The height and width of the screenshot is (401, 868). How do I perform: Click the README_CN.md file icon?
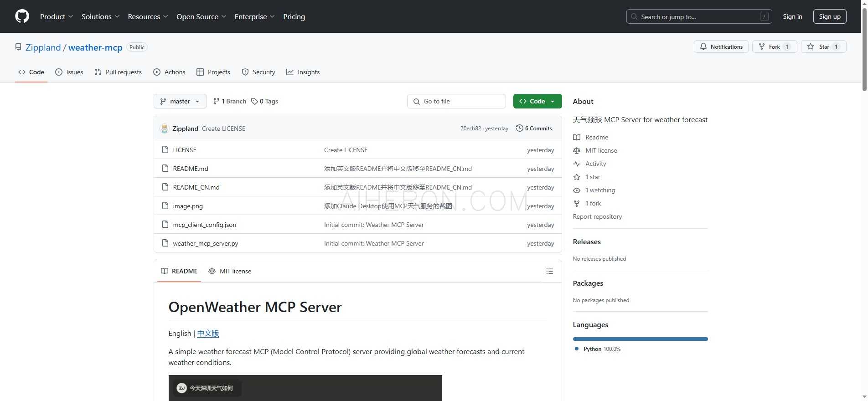coord(165,187)
